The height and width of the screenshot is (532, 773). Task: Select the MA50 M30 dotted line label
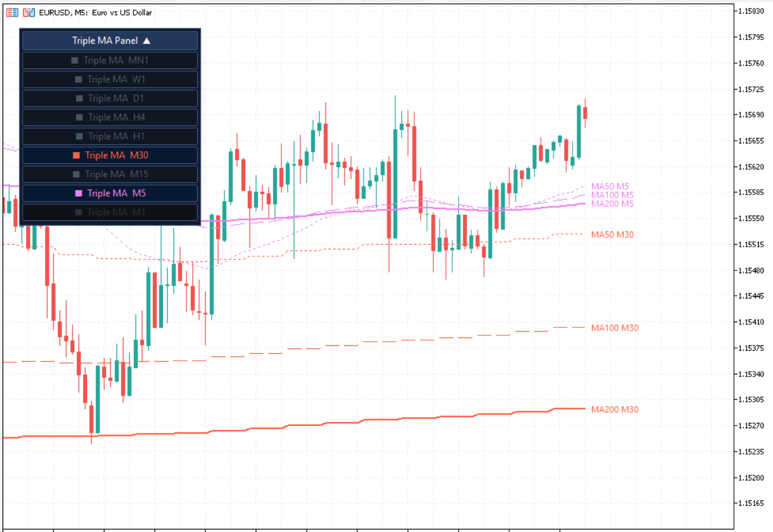click(x=612, y=235)
